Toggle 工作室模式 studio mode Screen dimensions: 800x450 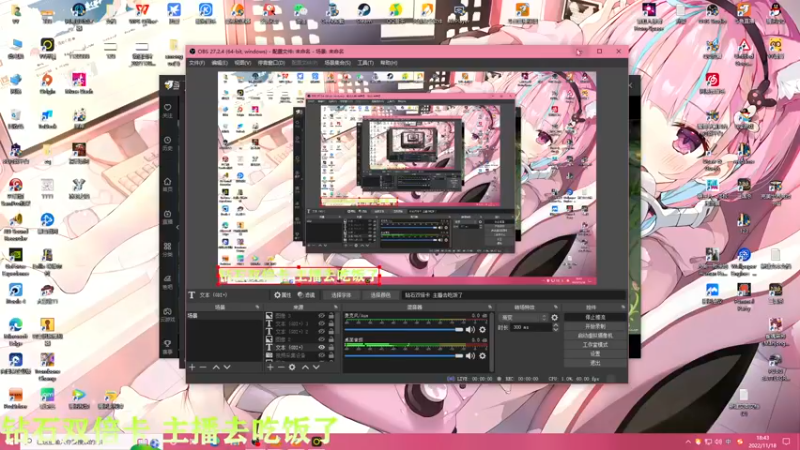click(595, 345)
